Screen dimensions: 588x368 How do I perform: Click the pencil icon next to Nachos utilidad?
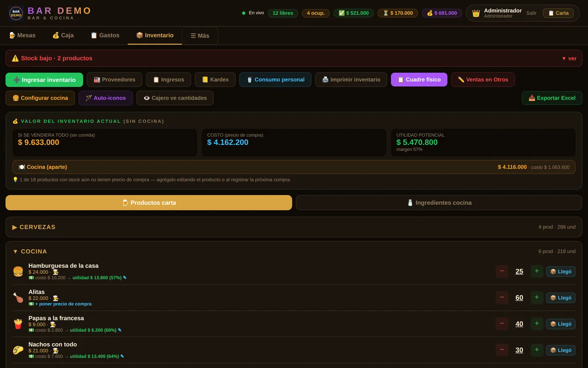pos(122,356)
